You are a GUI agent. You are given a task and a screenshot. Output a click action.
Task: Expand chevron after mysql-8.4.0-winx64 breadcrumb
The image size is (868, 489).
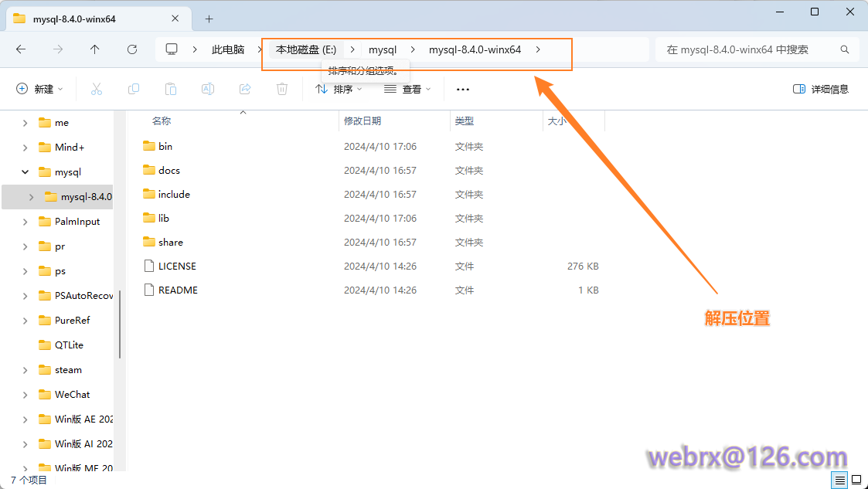[x=538, y=49]
